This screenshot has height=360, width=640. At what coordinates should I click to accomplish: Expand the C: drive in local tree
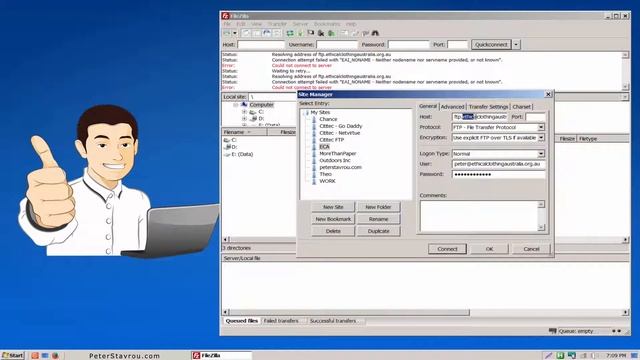pos(244,112)
